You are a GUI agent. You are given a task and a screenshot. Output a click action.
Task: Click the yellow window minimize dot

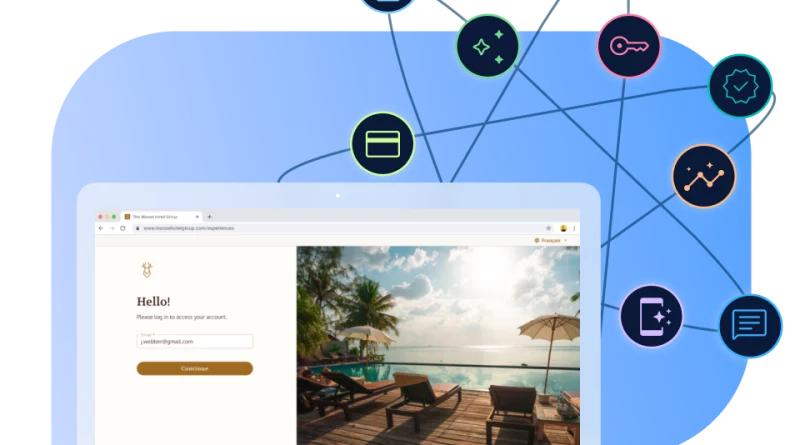click(x=107, y=217)
